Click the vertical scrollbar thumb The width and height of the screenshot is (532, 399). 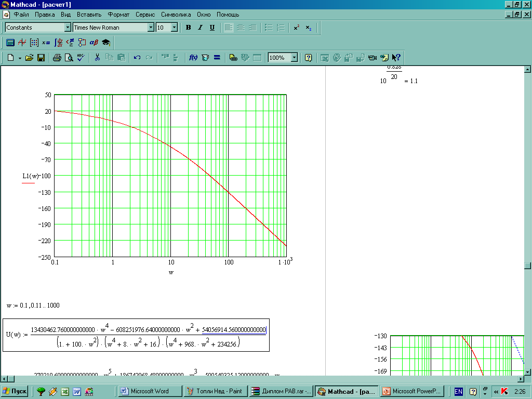pyautogui.click(x=527, y=265)
